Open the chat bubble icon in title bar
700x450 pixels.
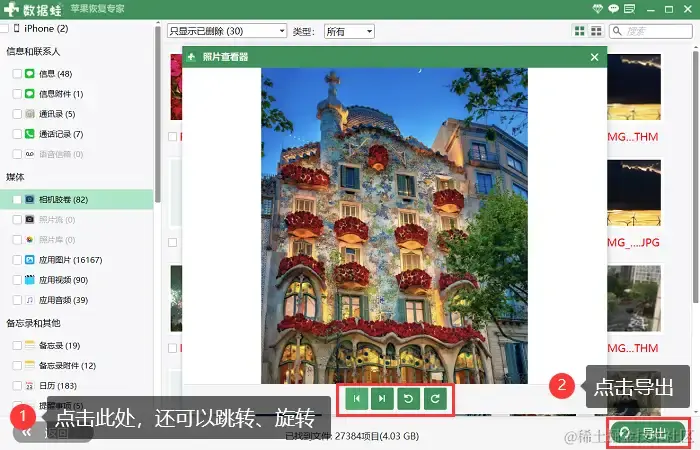click(x=613, y=8)
